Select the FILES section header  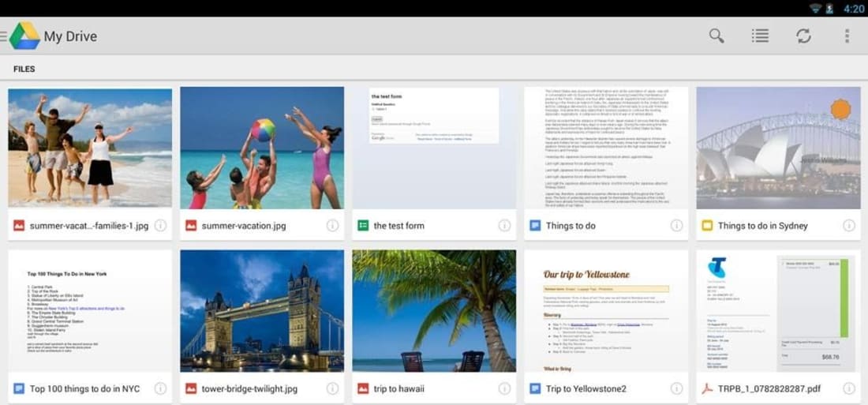click(x=24, y=69)
